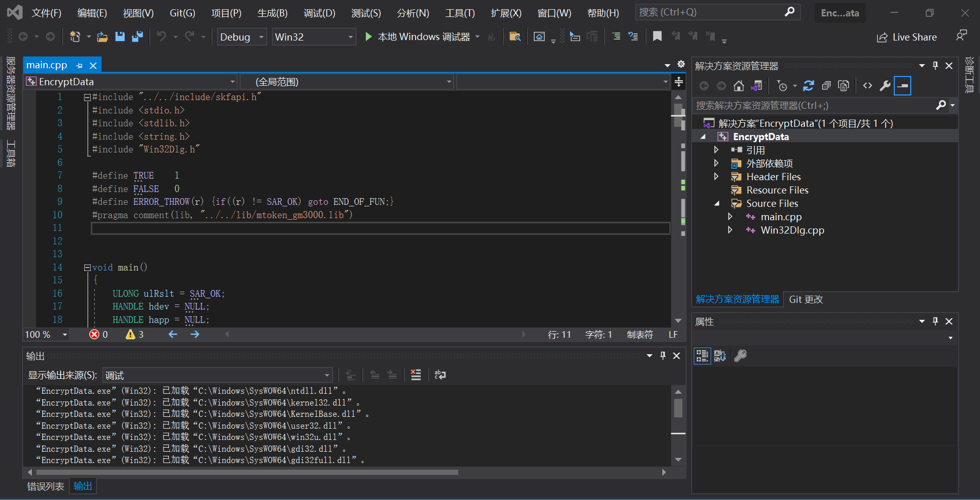Navigate to next issue with right arrow
The width and height of the screenshot is (980, 500).
(x=195, y=335)
